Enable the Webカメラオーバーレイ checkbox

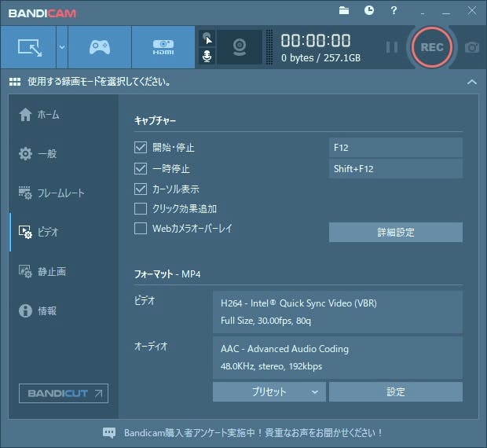[141, 229]
